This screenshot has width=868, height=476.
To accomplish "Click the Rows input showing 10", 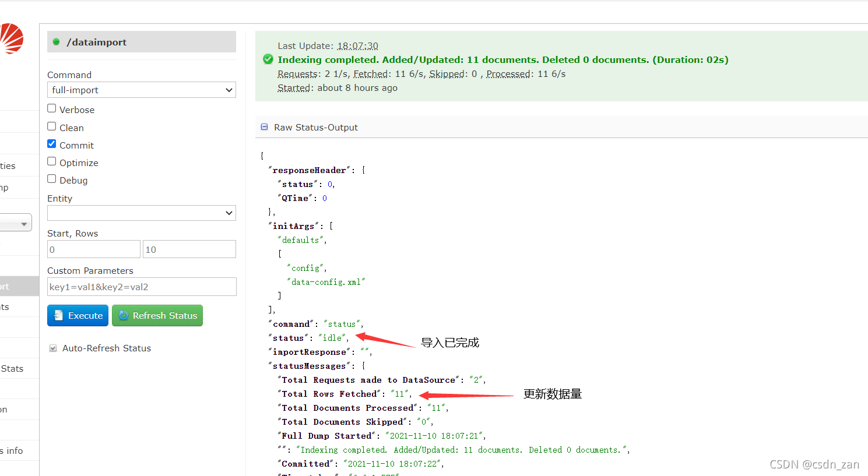I will [189, 249].
